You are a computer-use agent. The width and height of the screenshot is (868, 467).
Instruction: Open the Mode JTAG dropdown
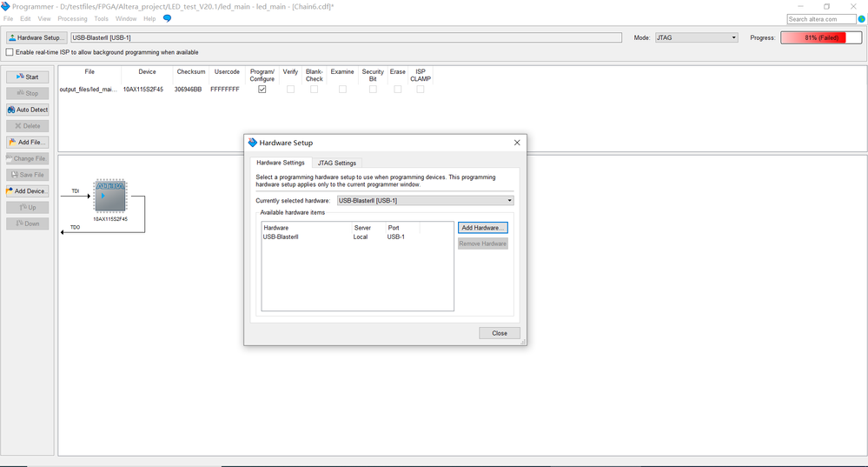(x=696, y=37)
